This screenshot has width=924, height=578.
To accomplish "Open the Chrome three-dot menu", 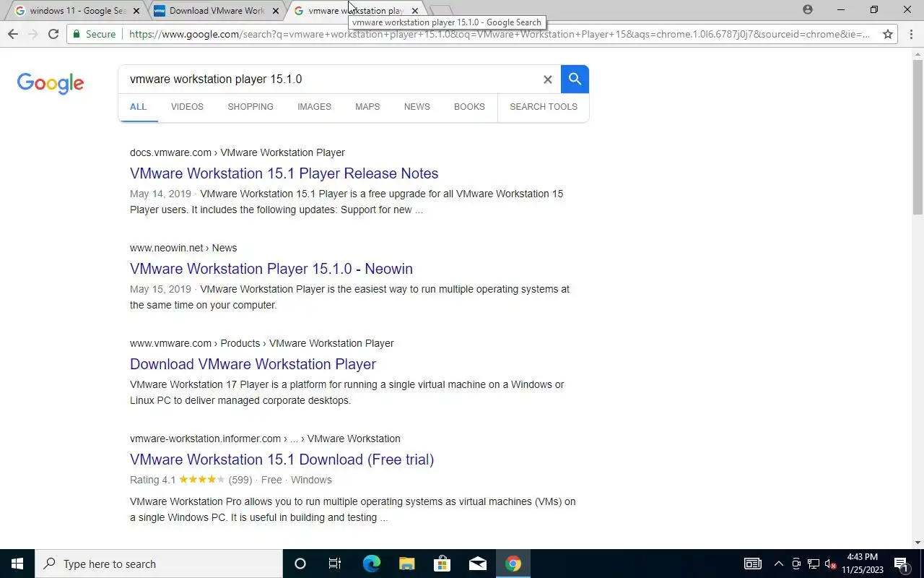I will pyautogui.click(x=911, y=34).
